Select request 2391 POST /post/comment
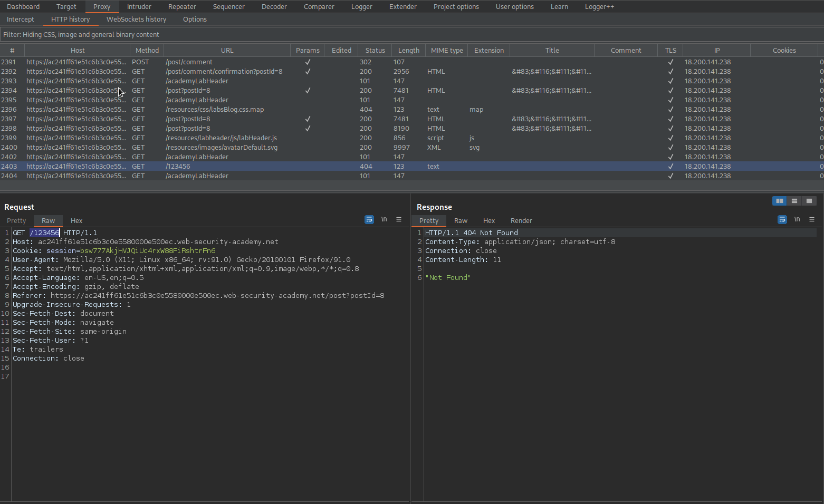 [x=411, y=62]
